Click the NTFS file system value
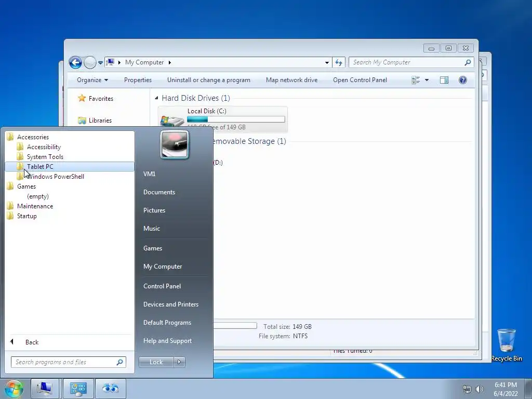The image size is (532, 399). coord(300,336)
